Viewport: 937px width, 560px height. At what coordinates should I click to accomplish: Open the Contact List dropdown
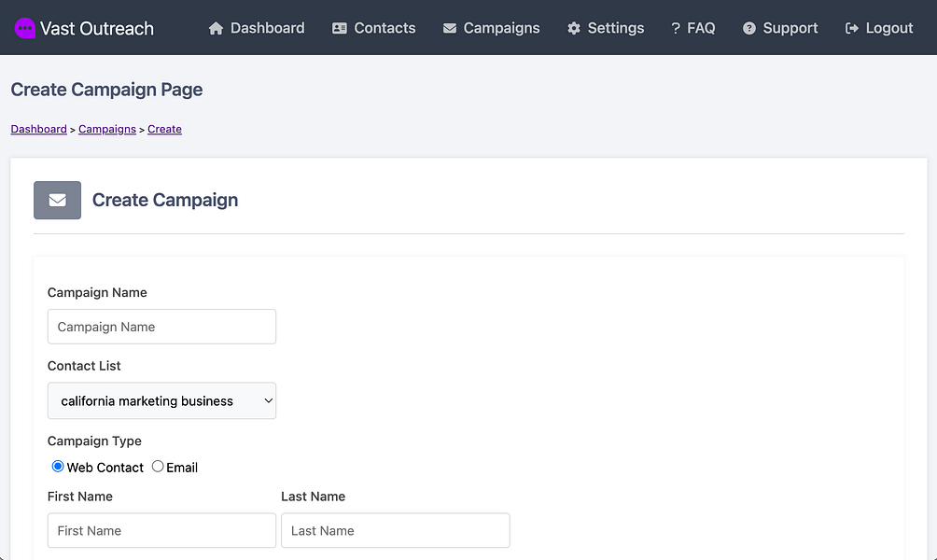point(161,400)
